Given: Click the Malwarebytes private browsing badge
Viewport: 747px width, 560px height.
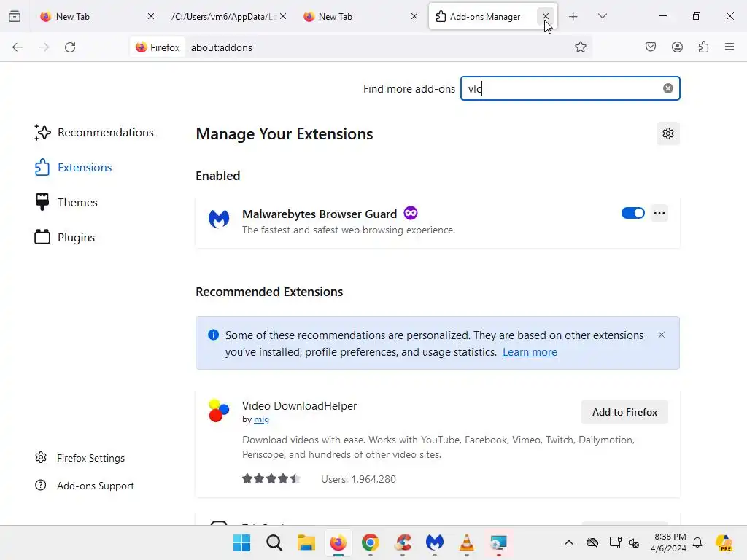Looking at the screenshot, I should coord(411,213).
